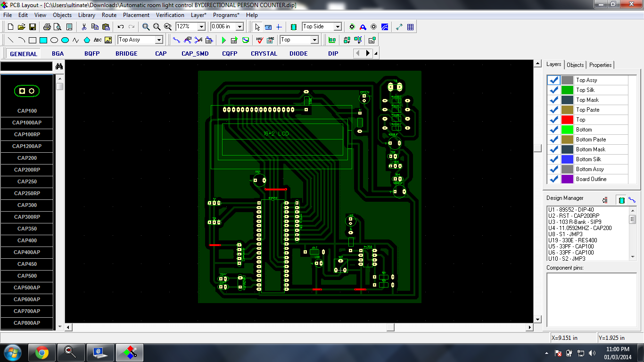Click the Arrange Components placement icon

pos(332,40)
